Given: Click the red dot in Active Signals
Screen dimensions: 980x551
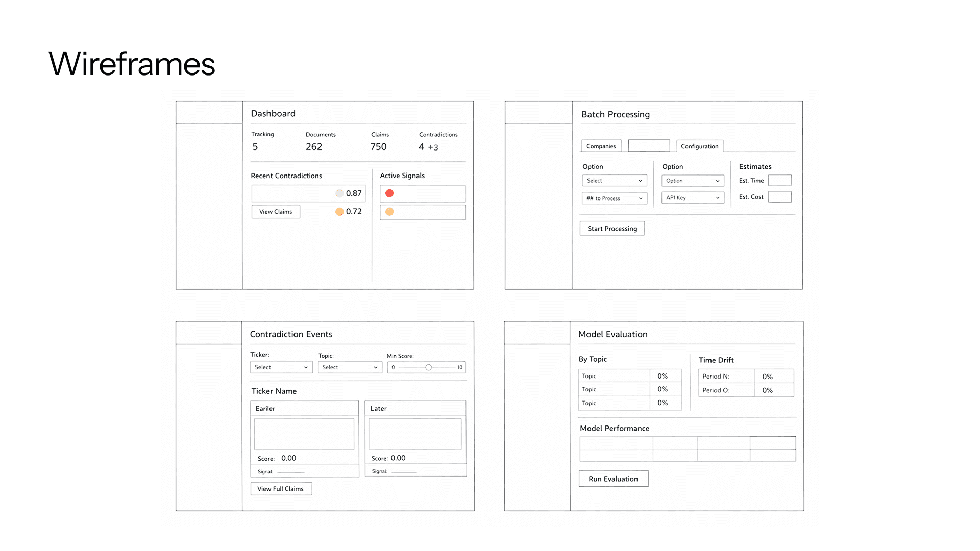Looking at the screenshot, I should pyautogui.click(x=389, y=193).
